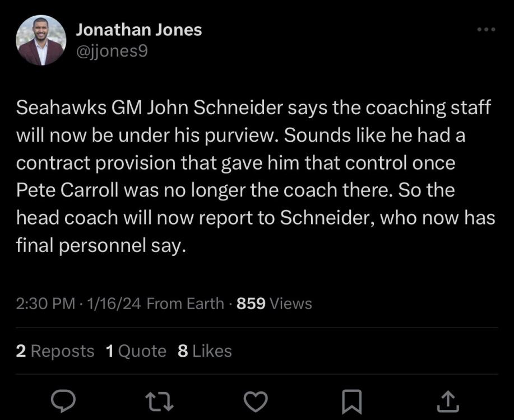Open the @jjones9 handle link

tap(112, 52)
